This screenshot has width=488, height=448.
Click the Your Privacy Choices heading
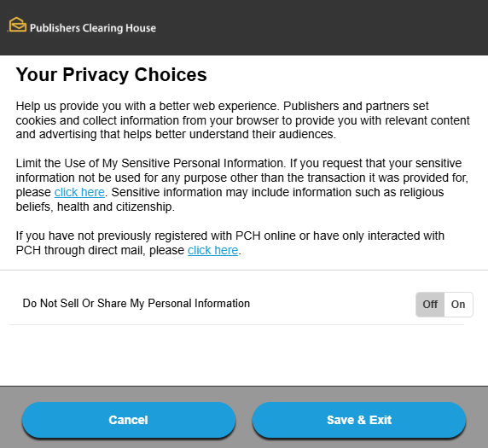click(112, 75)
